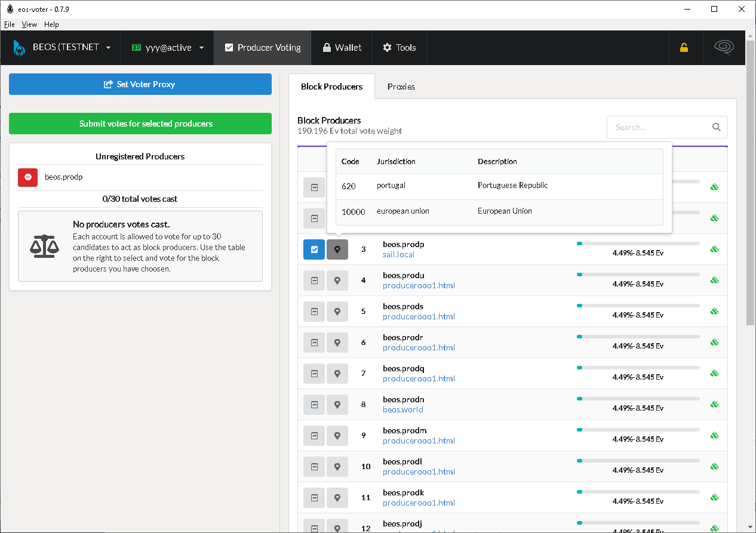
Task: Toggle vote checkbox for beos.prodm
Action: click(314, 436)
